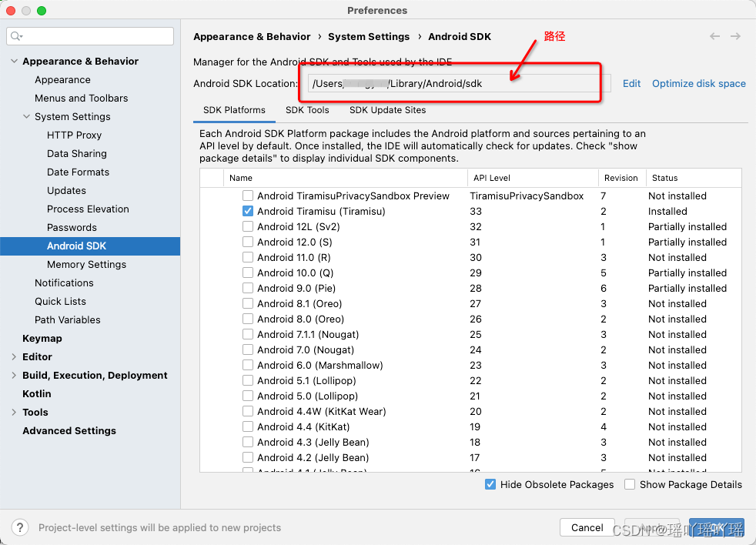Open Optimize disk space

698,83
